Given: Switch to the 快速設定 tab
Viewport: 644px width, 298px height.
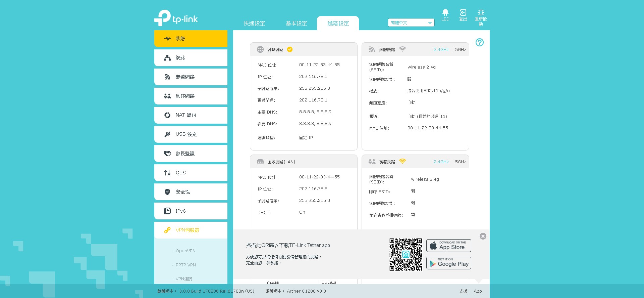Looking at the screenshot, I should [x=254, y=23].
